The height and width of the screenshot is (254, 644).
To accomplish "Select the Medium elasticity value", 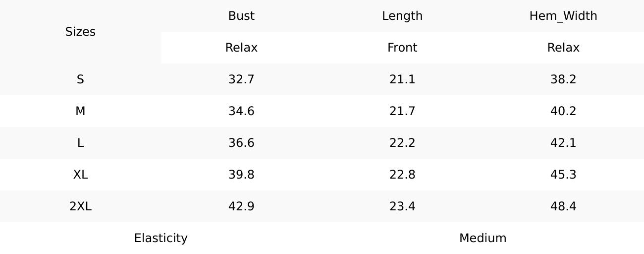I will coord(483,238).
